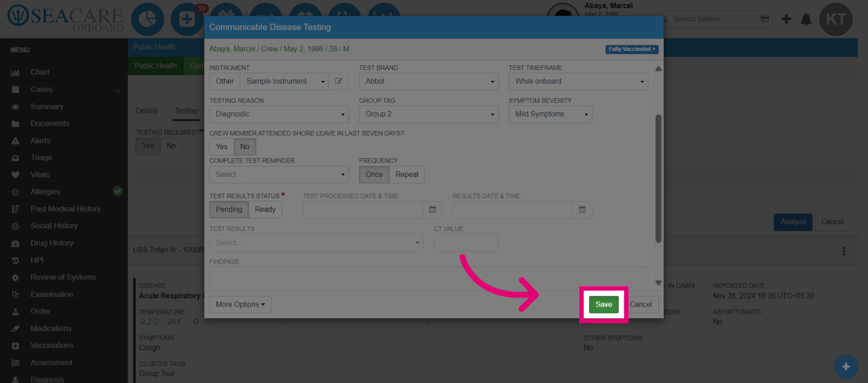868x383 pixels.
Task: Set frequency to Once
Action: [374, 174]
